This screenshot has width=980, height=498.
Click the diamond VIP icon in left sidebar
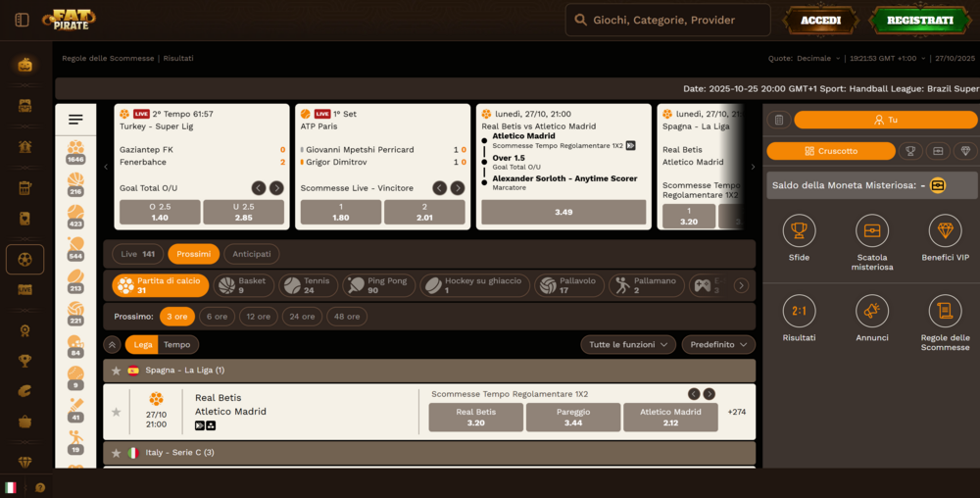click(x=25, y=463)
